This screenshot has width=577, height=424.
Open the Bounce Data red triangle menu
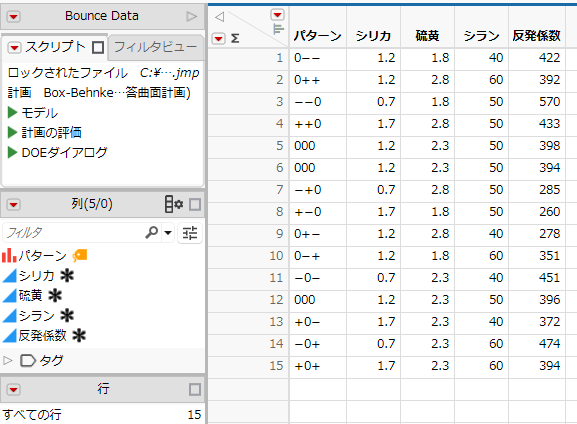click(x=14, y=17)
